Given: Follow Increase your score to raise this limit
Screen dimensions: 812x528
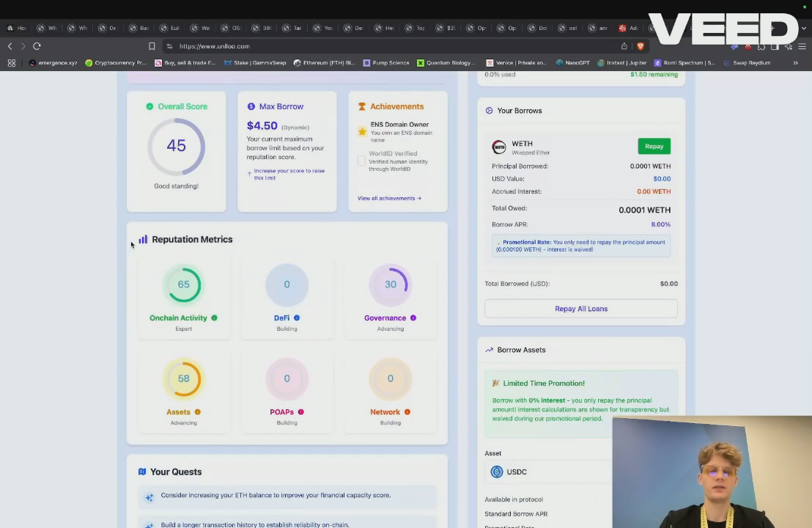Looking at the screenshot, I should [289, 174].
